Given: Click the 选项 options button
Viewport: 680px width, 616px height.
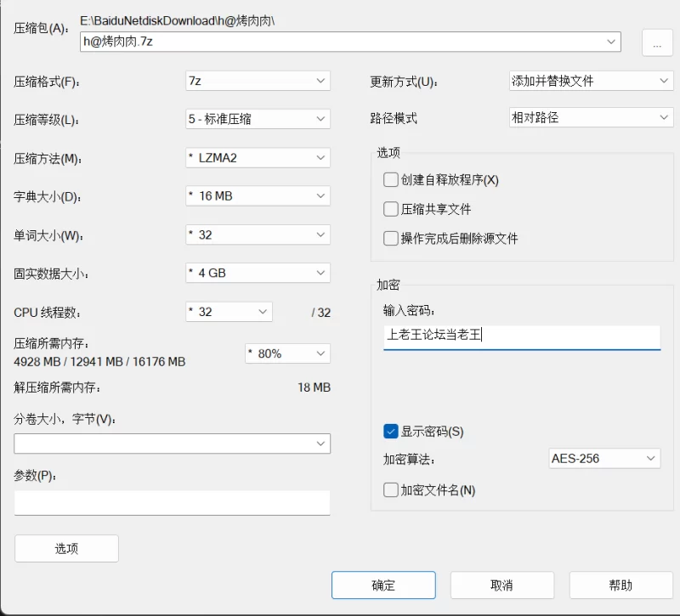Looking at the screenshot, I should point(66,548).
